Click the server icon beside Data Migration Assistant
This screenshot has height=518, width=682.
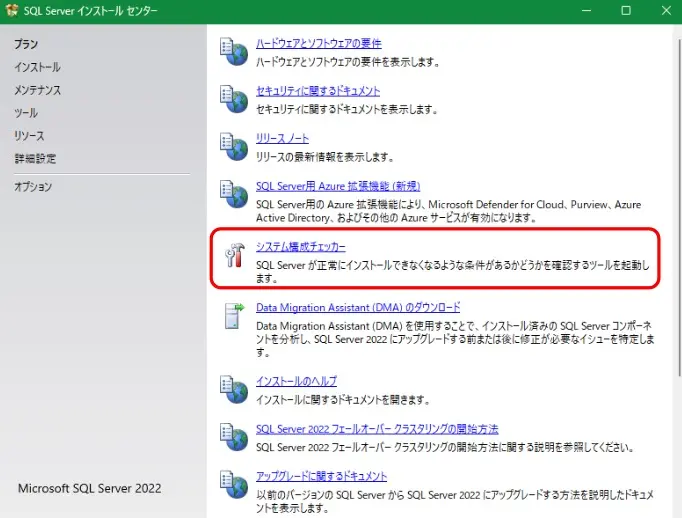(234, 316)
